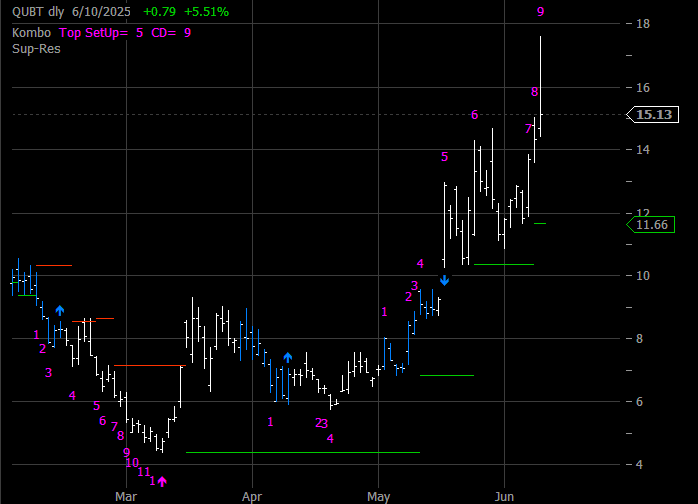Click the +0.79 price change value

tap(159, 12)
